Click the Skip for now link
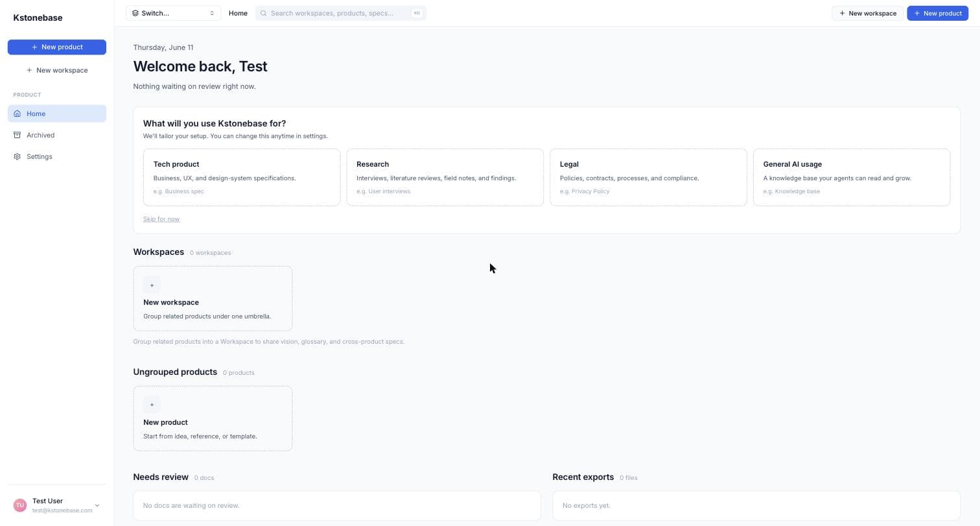The height and width of the screenshot is (526, 980). click(161, 219)
